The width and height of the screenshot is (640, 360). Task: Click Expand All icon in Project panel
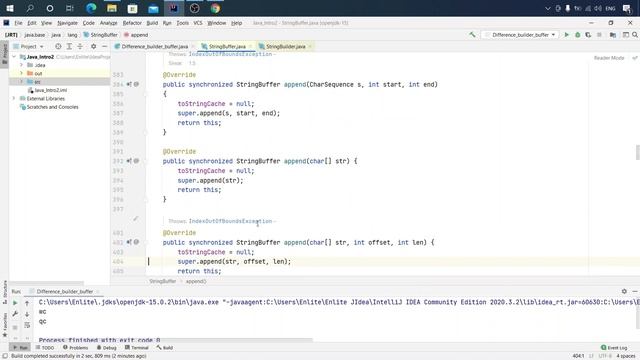(69, 47)
